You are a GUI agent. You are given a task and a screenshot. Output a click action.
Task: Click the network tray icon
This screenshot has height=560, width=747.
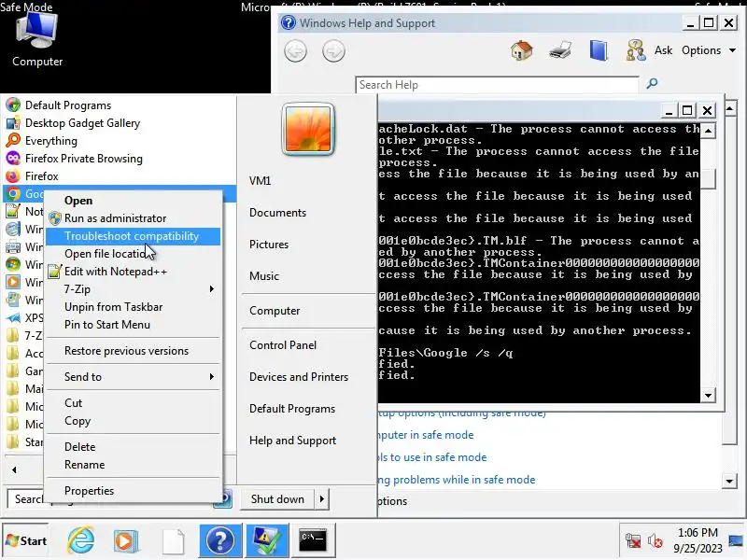click(x=633, y=541)
